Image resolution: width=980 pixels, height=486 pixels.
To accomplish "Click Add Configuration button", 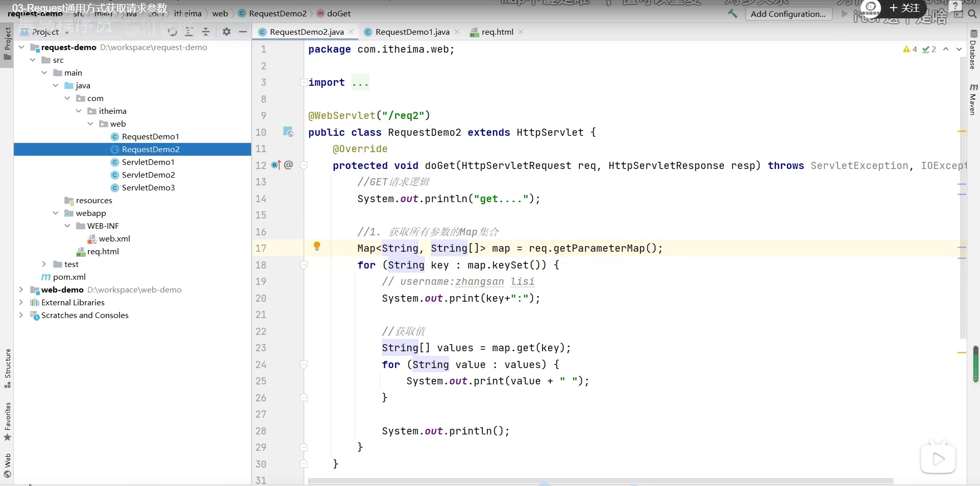I will coord(788,14).
